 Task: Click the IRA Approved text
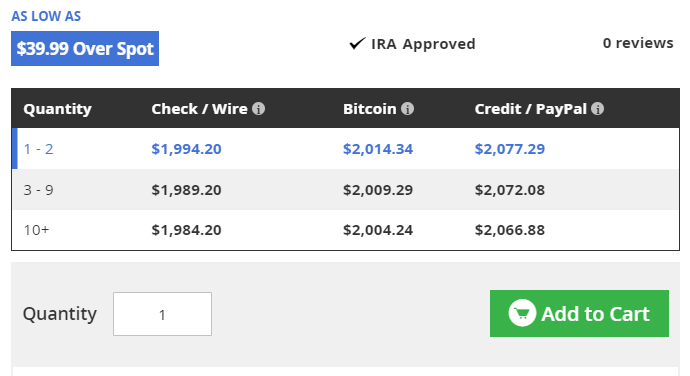[423, 44]
